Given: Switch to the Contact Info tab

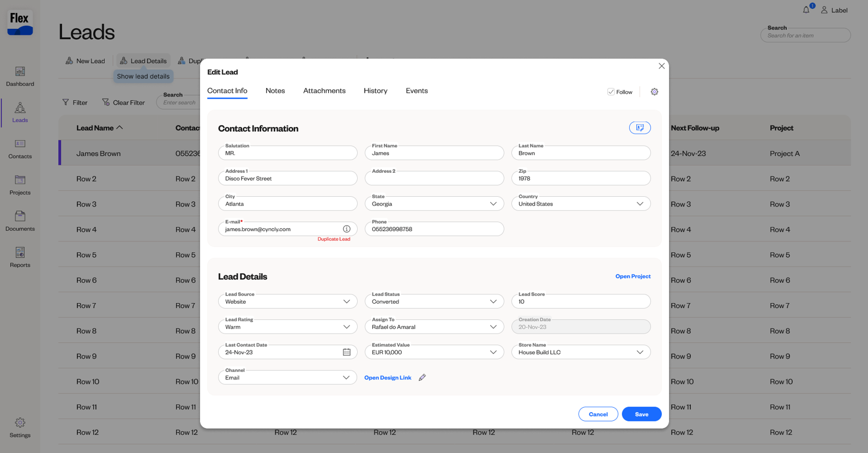Looking at the screenshot, I should (227, 91).
